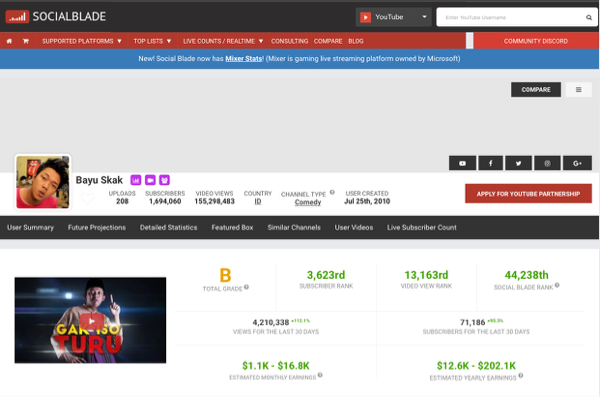Switch to the Featured Box tab
Viewport: 600px width, 397px height.
[232, 227]
